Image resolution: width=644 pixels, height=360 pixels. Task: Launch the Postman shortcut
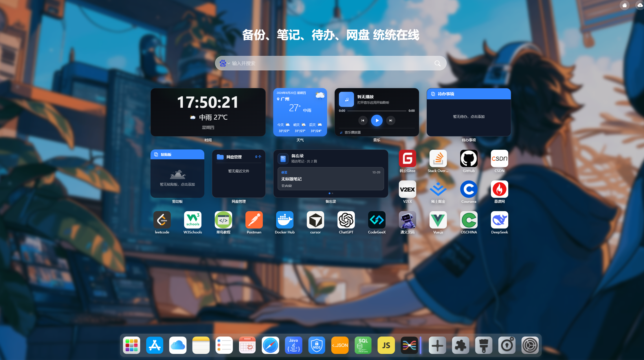click(x=254, y=220)
